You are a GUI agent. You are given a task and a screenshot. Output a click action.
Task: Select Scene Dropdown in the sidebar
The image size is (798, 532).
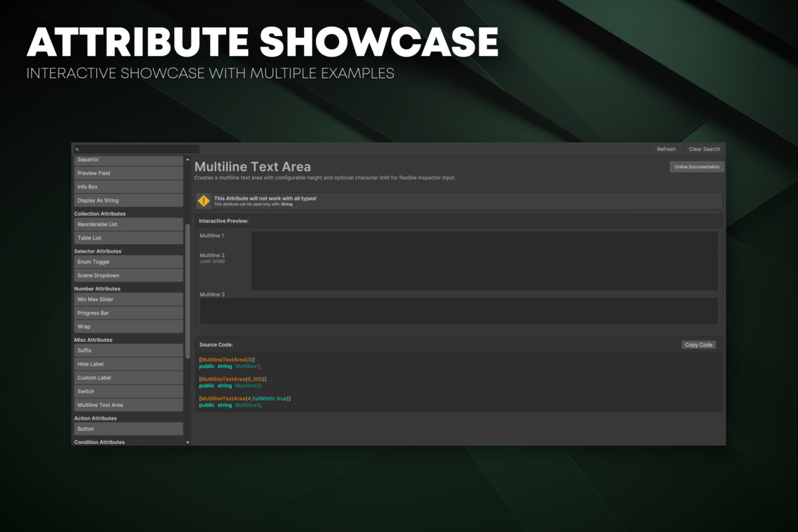click(x=128, y=275)
